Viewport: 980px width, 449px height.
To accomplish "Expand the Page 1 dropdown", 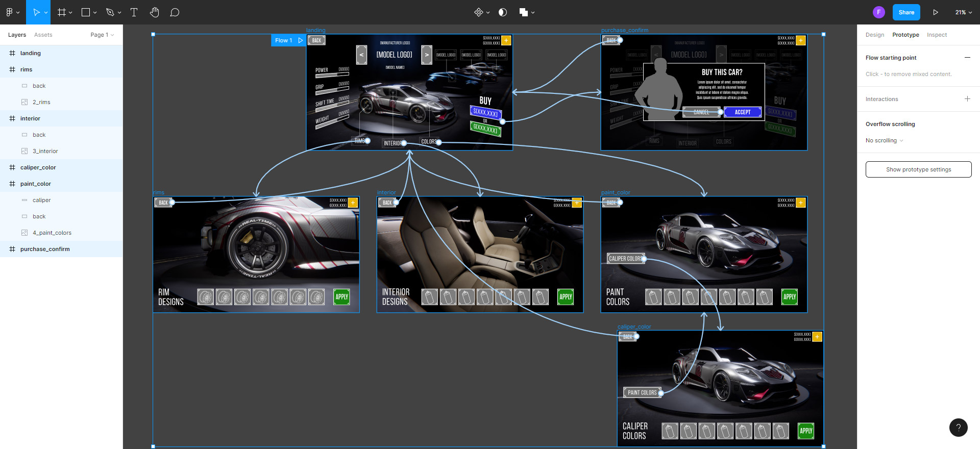I will tap(102, 35).
